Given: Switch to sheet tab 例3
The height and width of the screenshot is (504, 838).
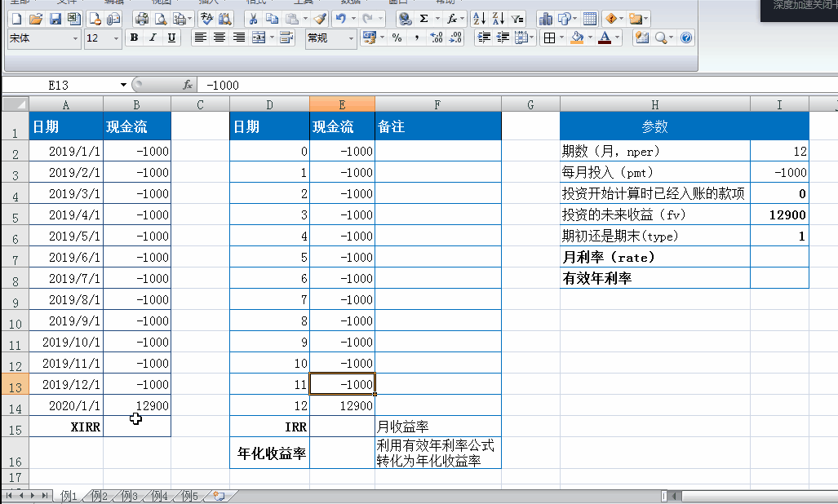Looking at the screenshot, I should [130, 496].
